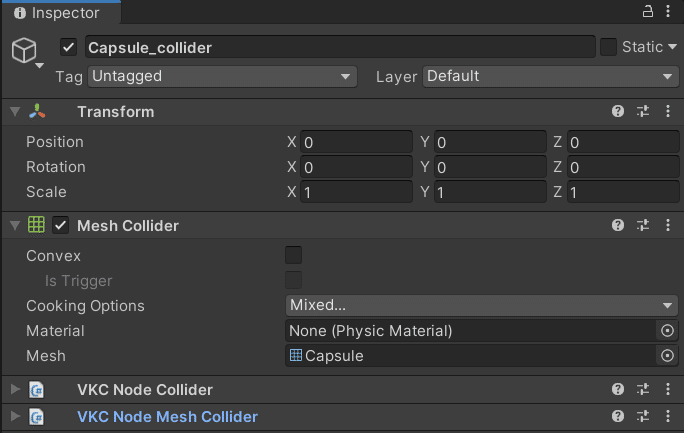Enable the Static checkbox
Image resolution: width=684 pixels, height=433 pixels.
point(608,47)
